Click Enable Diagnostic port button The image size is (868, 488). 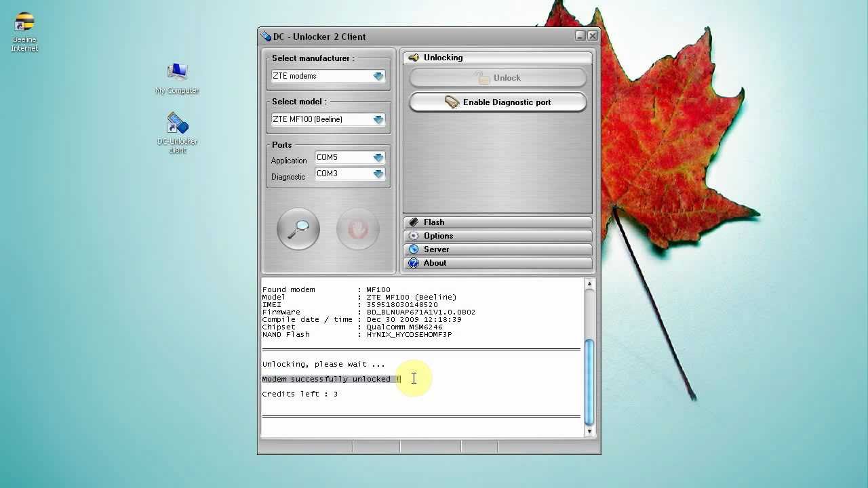pos(498,102)
